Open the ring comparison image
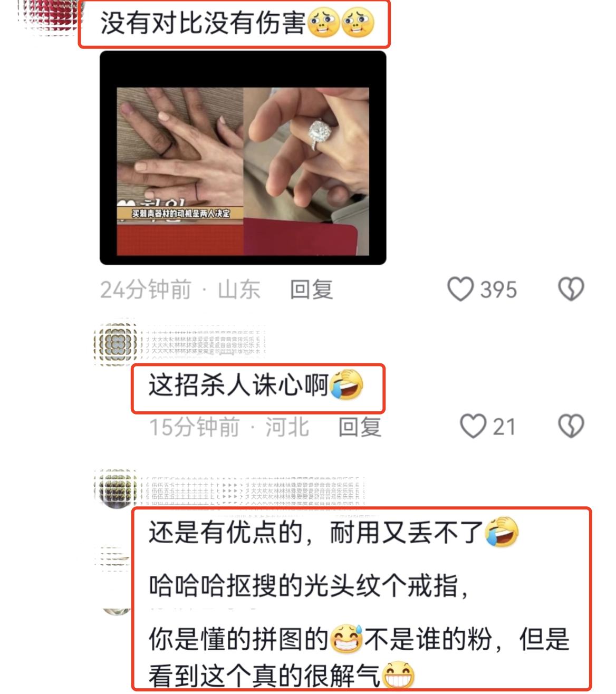 (x=243, y=158)
